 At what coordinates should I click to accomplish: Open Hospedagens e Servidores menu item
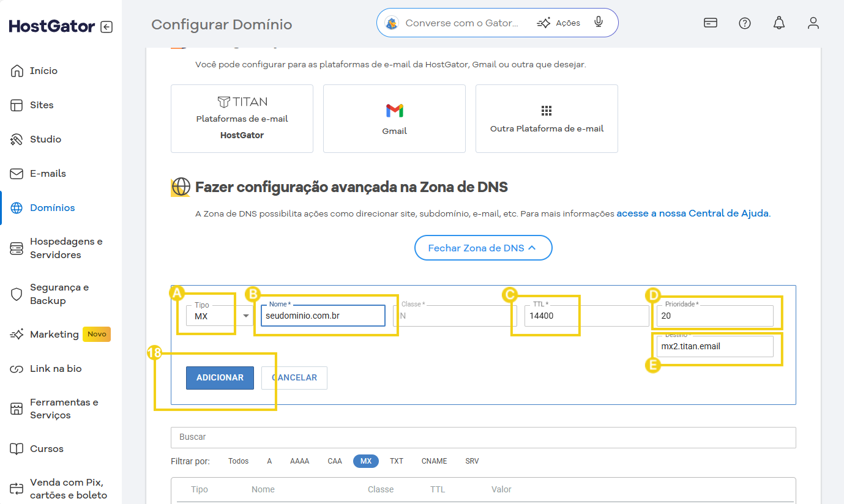(66, 248)
